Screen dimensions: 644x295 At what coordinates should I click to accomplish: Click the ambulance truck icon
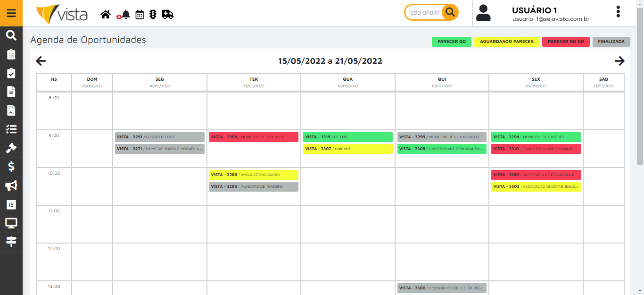pyautogui.click(x=168, y=15)
